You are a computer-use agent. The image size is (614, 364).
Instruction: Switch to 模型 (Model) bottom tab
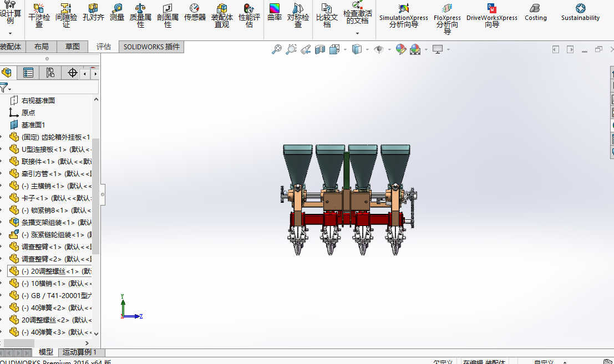pos(46,352)
